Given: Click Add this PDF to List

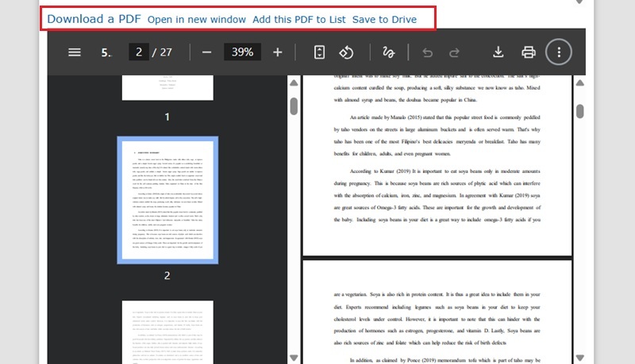Looking at the screenshot, I should tap(299, 19).
